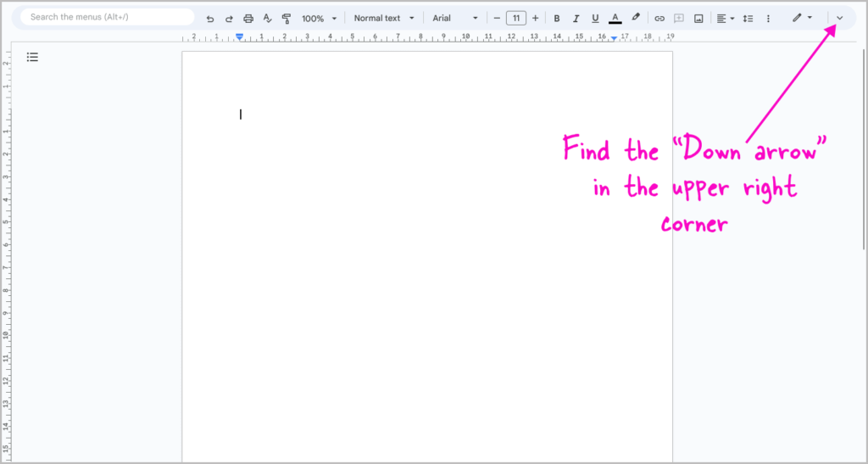Click the down arrow to show menus
The image size is (868, 464).
point(839,19)
